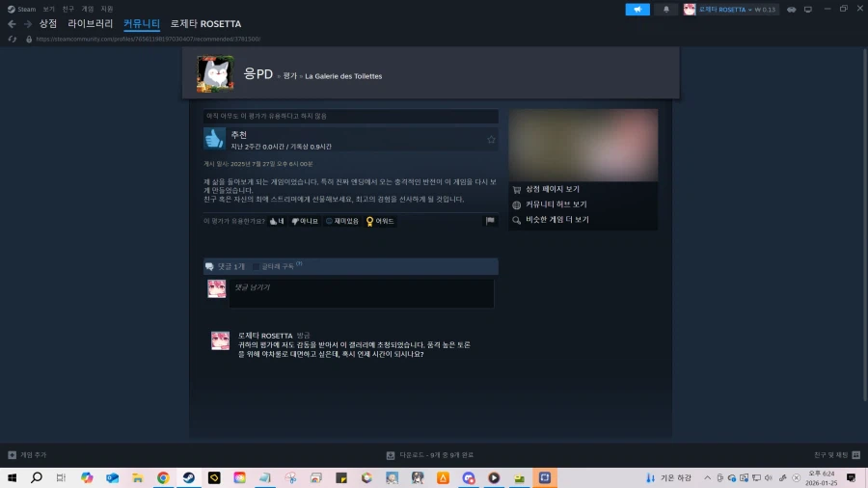Open Chrome from the taskbar
This screenshot has height=488, width=868.
click(163, 477)
